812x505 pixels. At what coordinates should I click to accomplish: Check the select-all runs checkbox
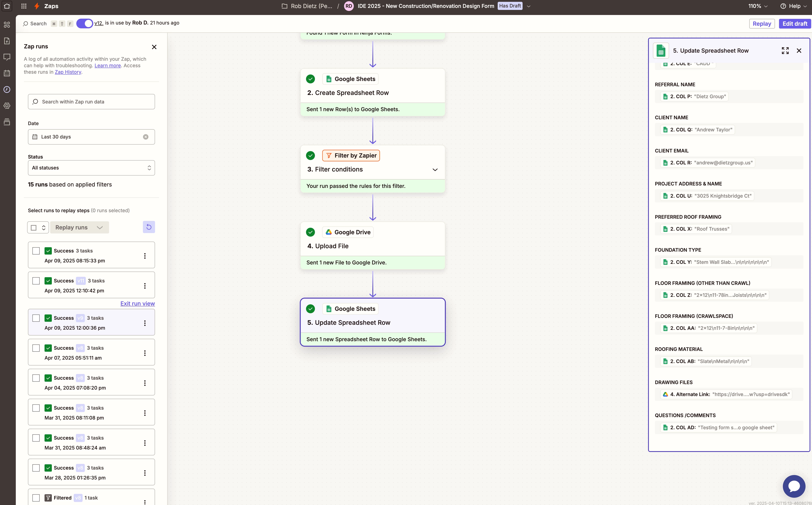tap(33, 227)
